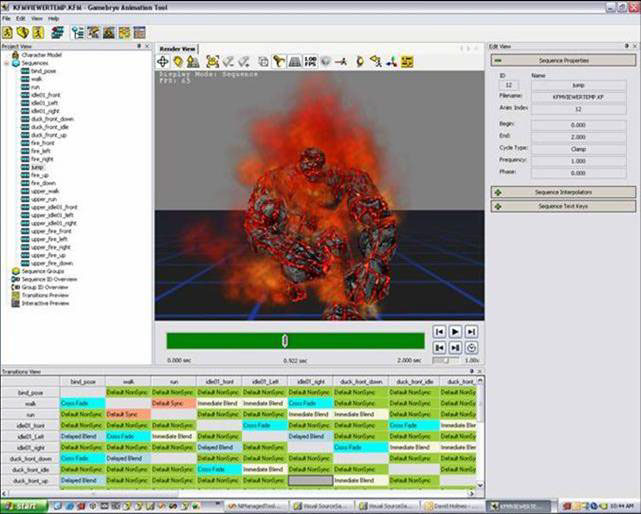Step to the previous frame
The width and height of the screenshot is (641, 514).
click(439, 348)
